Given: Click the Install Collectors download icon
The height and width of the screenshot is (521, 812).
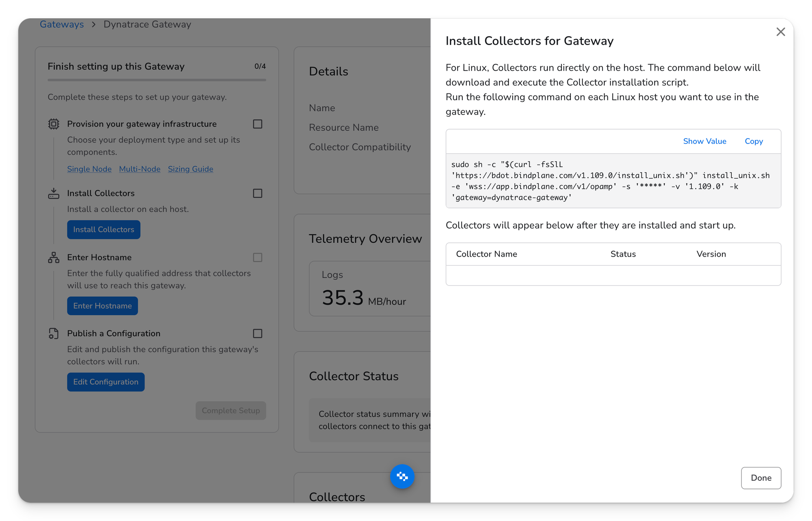Looking at the screenshot, I should 54,193.
